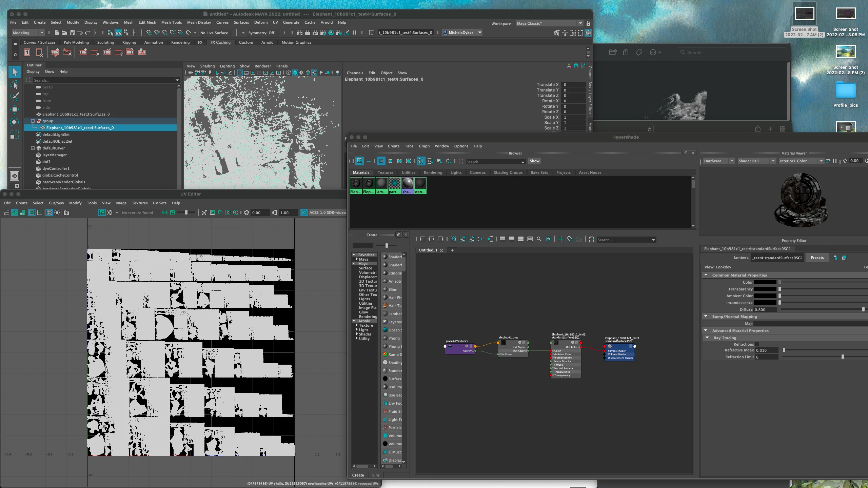Screen dimensions: 868x488
Task: Collapse the Common Material Properties section
Action: click(x=706, y=275)
